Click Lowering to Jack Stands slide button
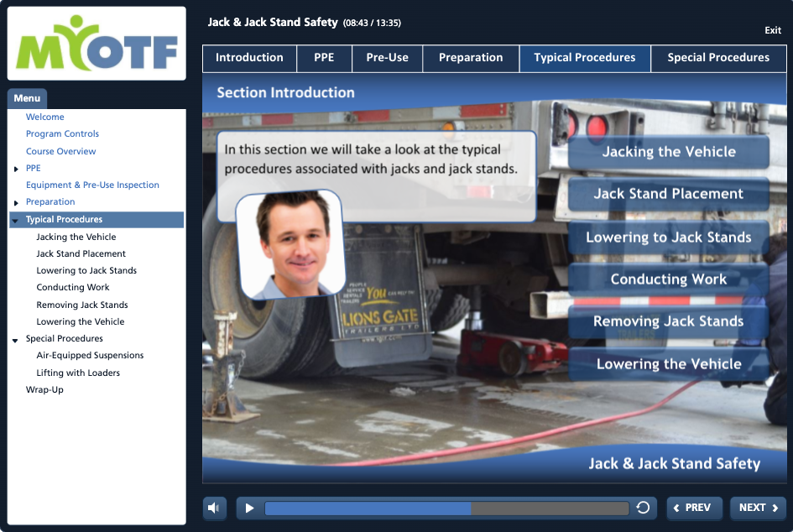Image resolution: width=793 pixels, height=532 pixels. [x=669, y=237]
